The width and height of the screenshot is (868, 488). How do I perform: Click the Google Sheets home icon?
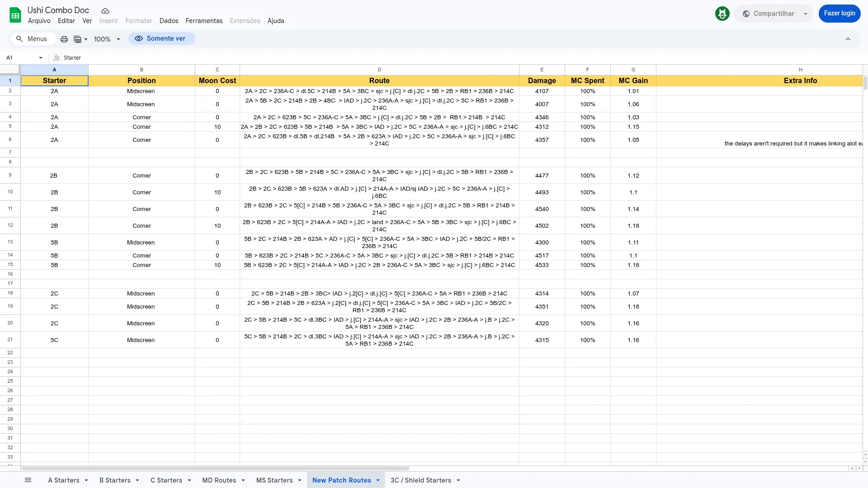(15, 15)
